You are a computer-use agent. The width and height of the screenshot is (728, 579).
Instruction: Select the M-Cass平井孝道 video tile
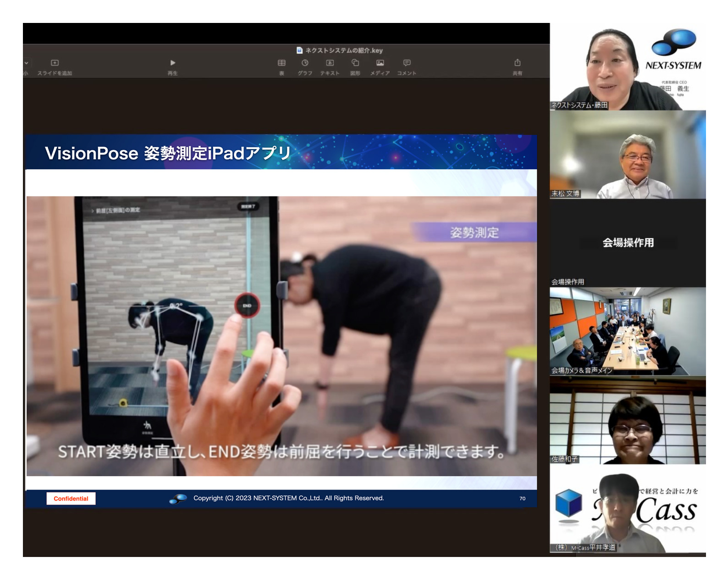[x=628, y=508]
